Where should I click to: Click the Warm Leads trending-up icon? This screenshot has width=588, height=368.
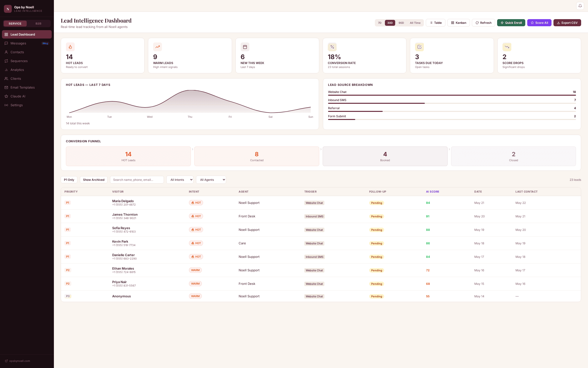pyautogui.click(x=158, y=47)
